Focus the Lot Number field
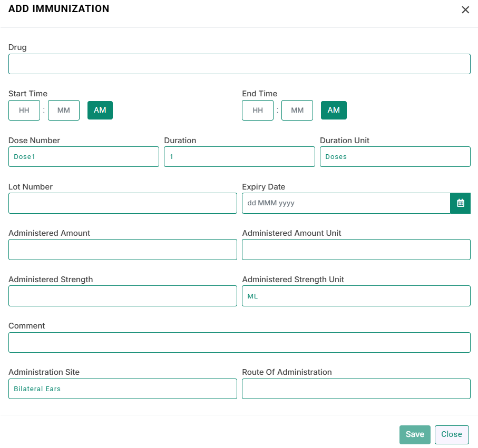478x448 pixels. tap(123, 203)
